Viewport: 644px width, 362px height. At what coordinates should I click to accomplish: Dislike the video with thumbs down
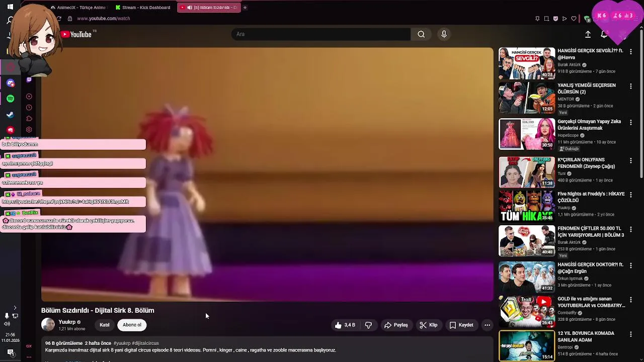click(368, 325)
